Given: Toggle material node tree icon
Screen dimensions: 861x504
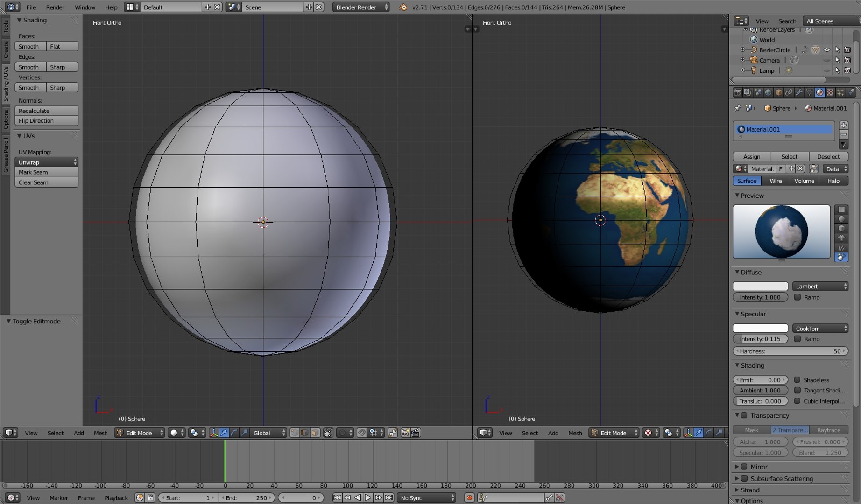Looking at the screenshot, I should (813, 169).
